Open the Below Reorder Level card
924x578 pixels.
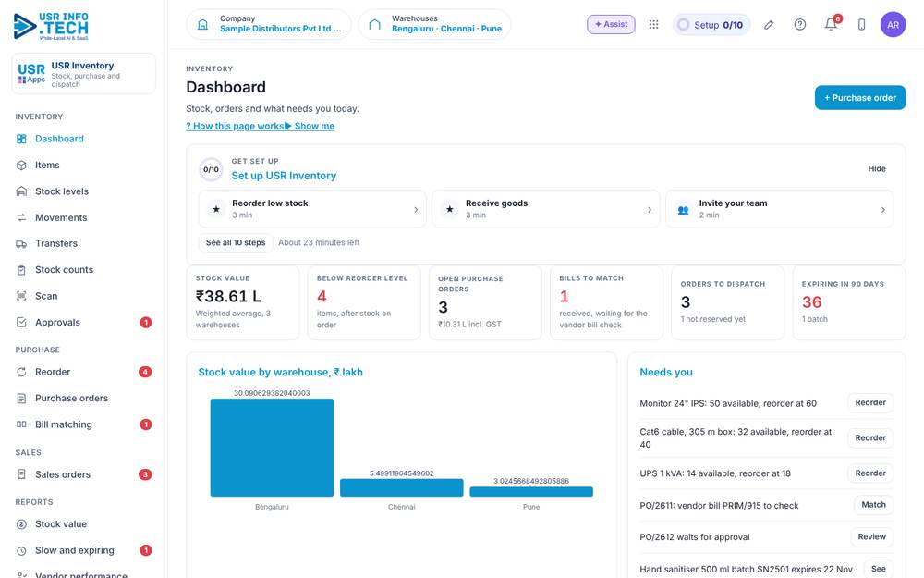[x=364, y=302]
